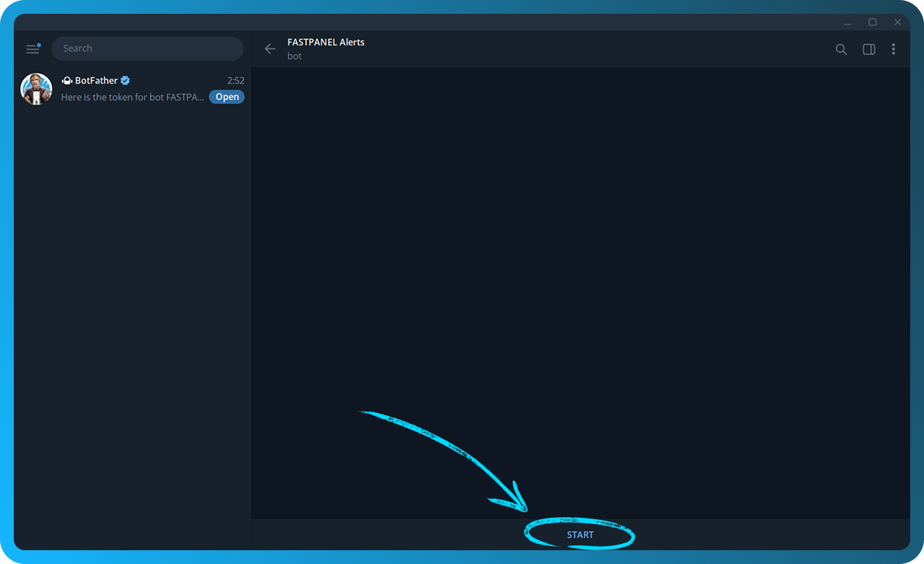Close the Telegram window
This screenshot has height=564, width=924.
click(x=897, y=22)
